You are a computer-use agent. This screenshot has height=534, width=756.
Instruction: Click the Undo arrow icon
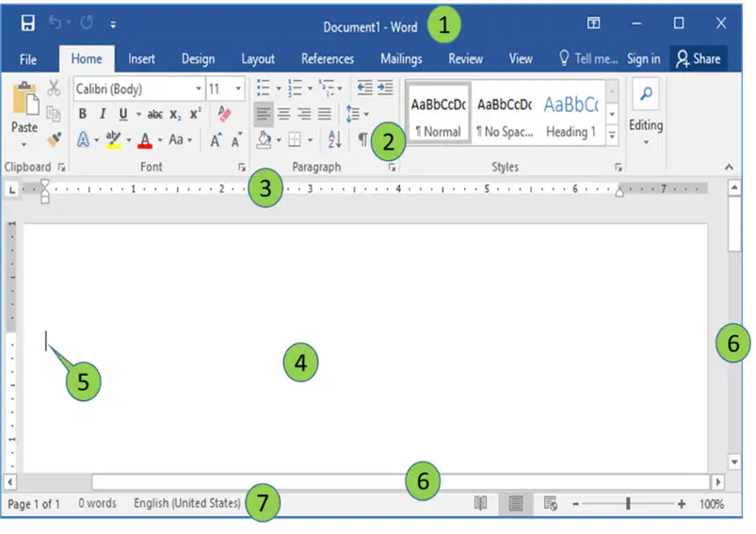(x=56, y=23)
